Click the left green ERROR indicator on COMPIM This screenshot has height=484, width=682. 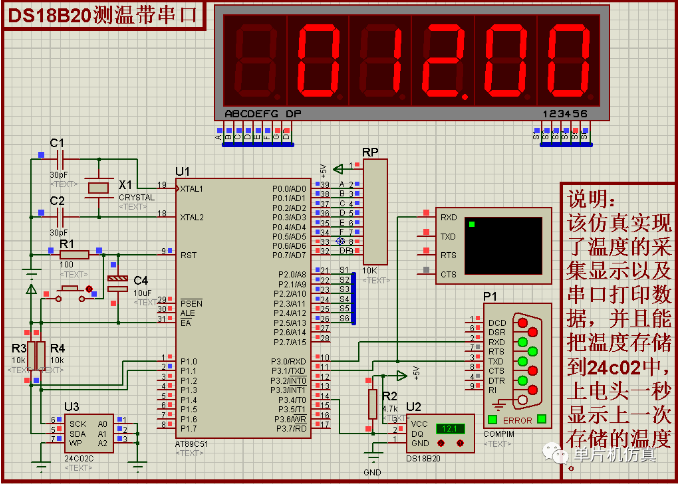click(x=492, y=419)
